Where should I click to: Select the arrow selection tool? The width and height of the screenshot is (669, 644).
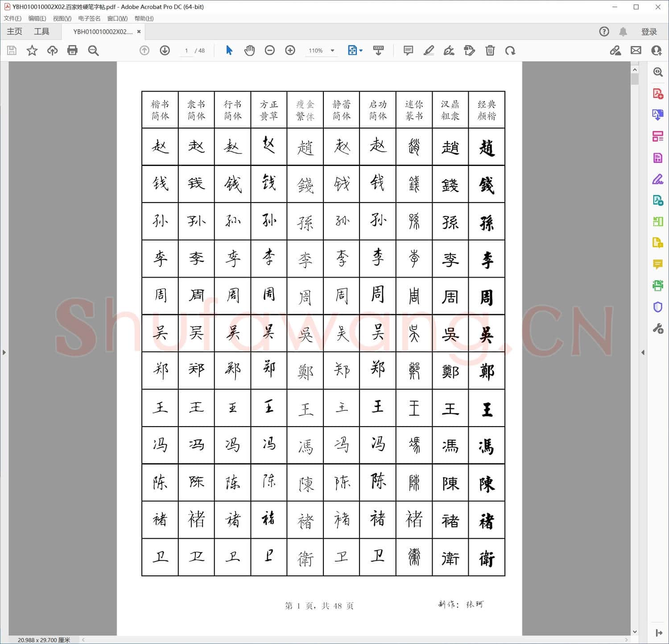point(229,50)
